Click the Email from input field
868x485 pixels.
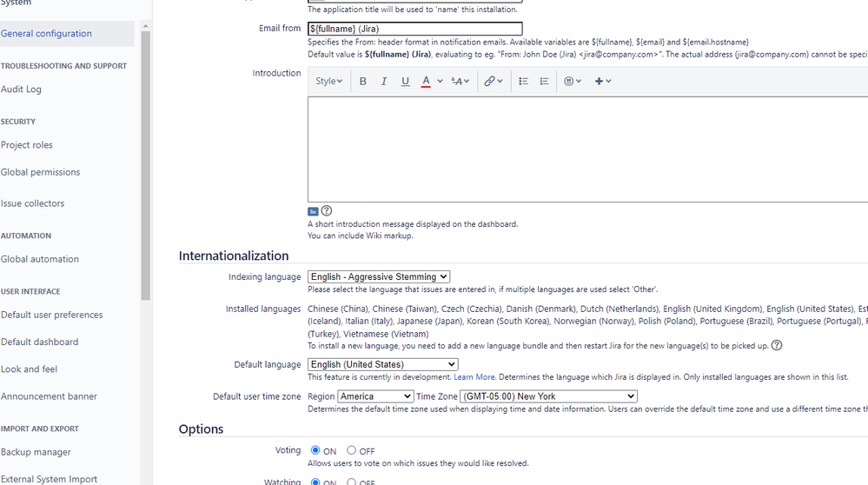tap(414, 29)
